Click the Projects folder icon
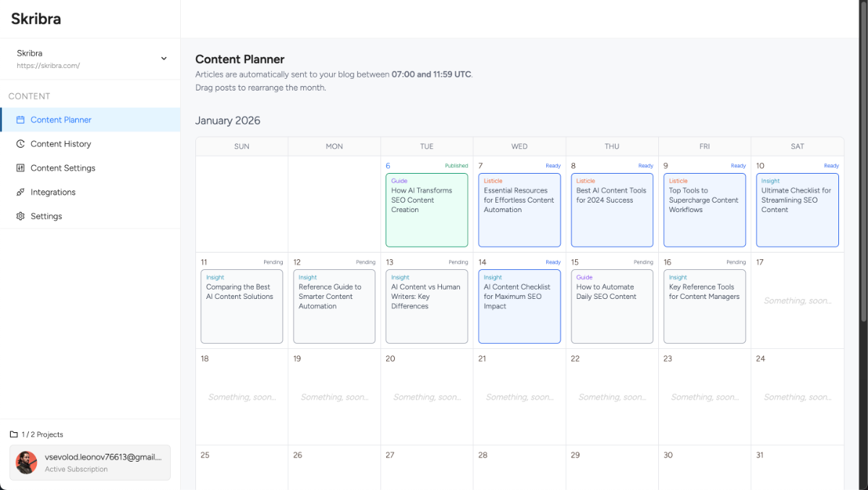Viewport: 868px width, 490px height. [x=14, y=435]
